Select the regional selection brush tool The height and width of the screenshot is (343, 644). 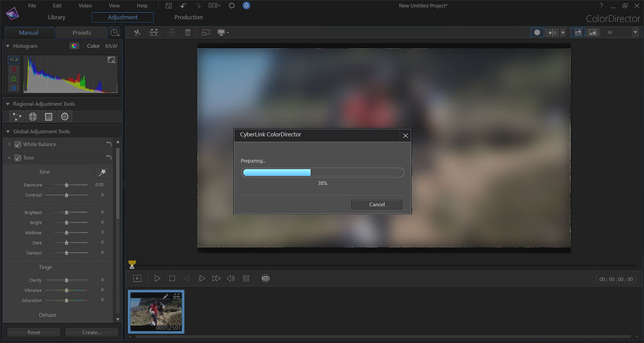tap(17, 116)
